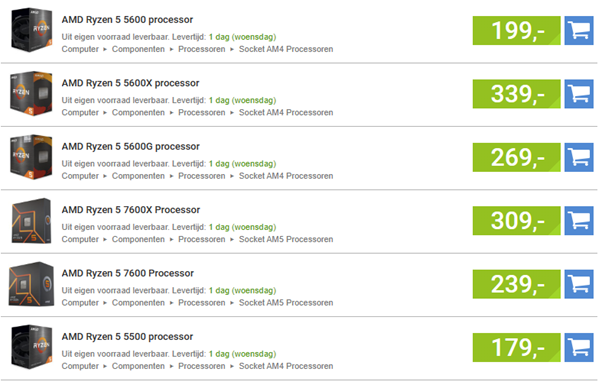Screen dimensions: 602x388
Task: Add Ryzen 5 5600G to cart
Action: (x=579, y=157)
